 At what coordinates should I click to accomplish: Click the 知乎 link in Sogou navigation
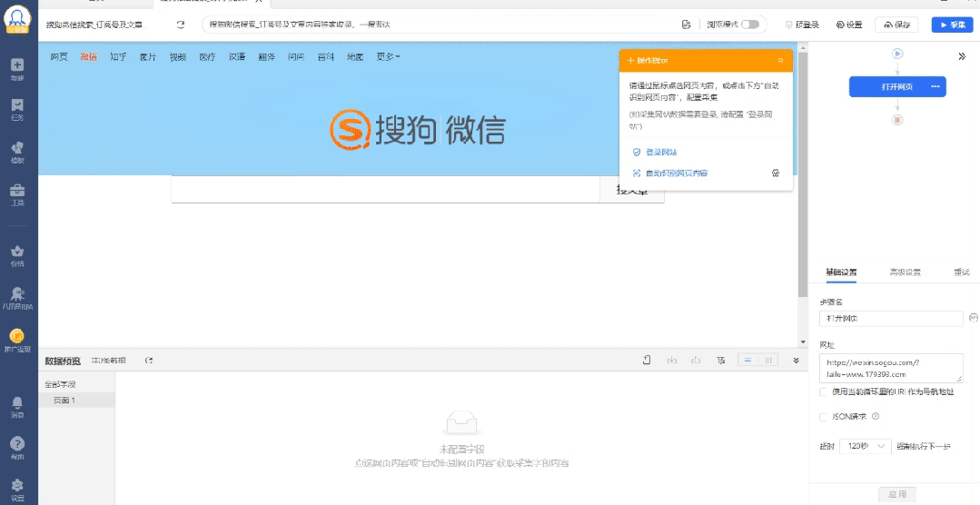118,57
